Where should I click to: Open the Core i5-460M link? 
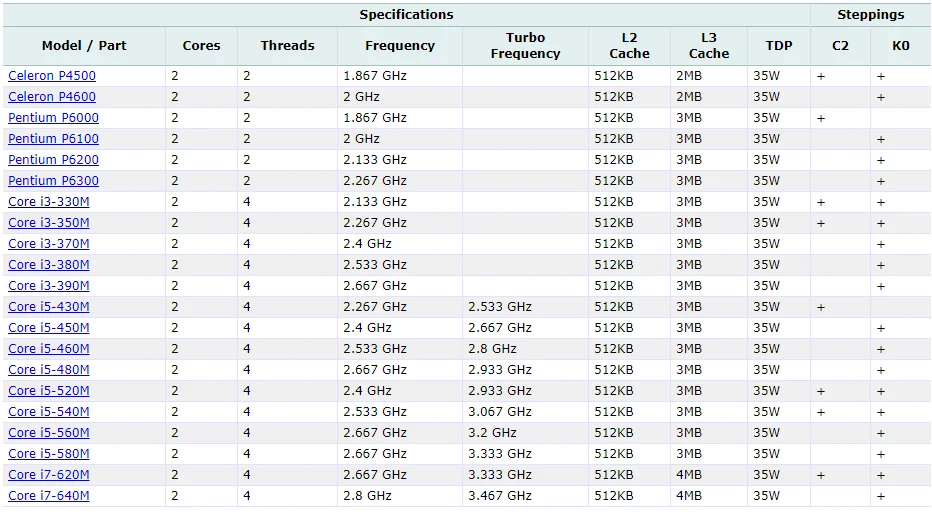(x=49, y=349)
